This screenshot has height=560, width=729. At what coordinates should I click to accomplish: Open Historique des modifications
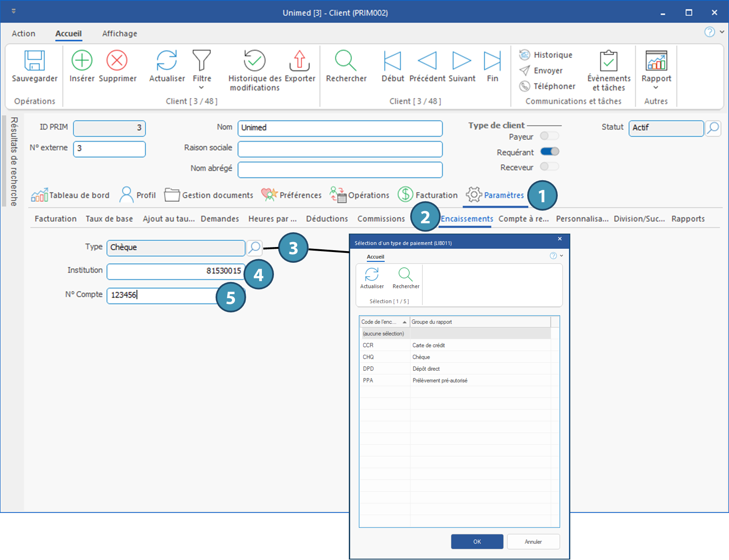tap(254, 61)
